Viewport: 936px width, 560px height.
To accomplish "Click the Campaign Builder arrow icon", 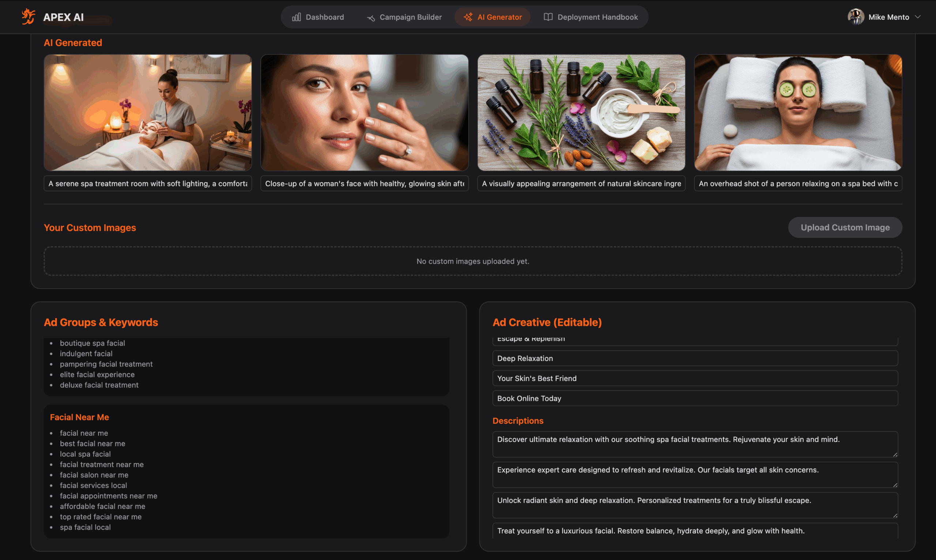I will (x=371, y=18).
